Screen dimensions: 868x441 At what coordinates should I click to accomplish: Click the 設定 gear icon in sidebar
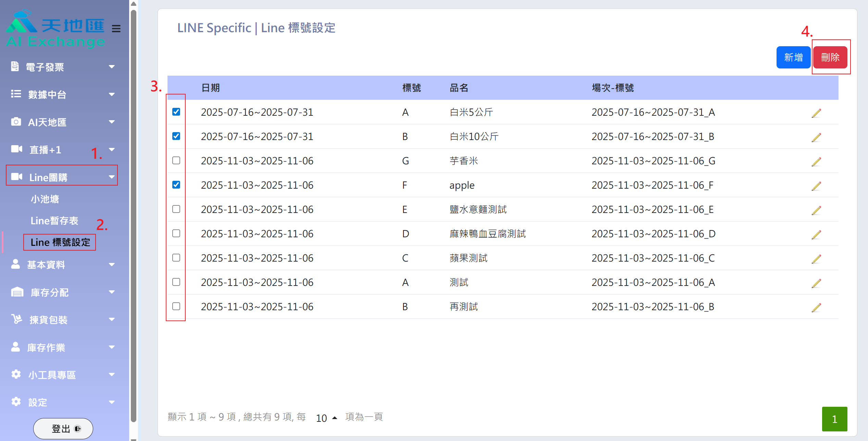pos(16,402)
